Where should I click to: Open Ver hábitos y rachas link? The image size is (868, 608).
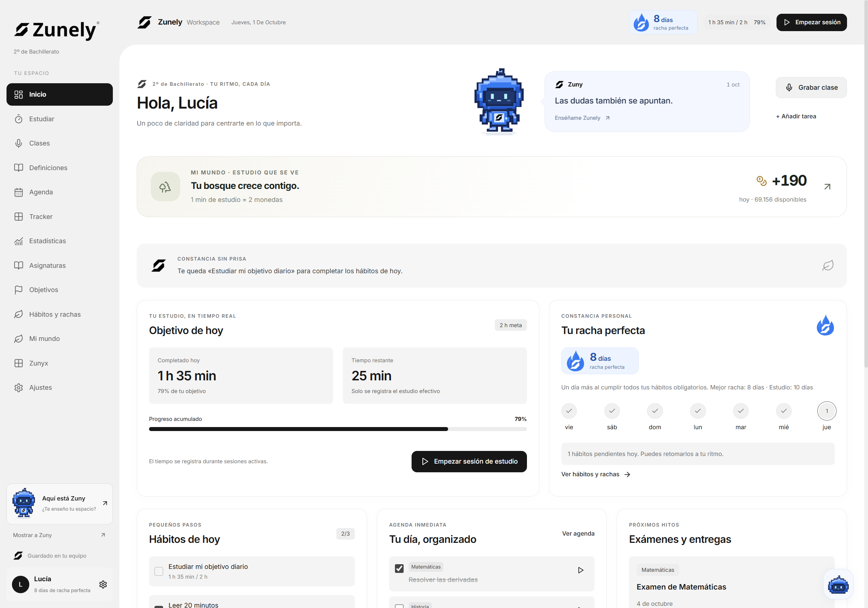tap(595, 474)
